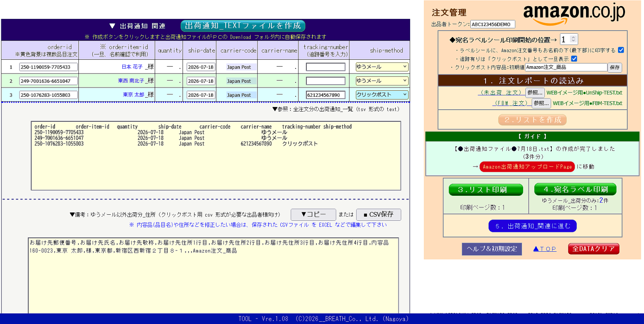Click the 全DATAクリア button
This screenshot has width=644, height=324.
tap(593, 249)
